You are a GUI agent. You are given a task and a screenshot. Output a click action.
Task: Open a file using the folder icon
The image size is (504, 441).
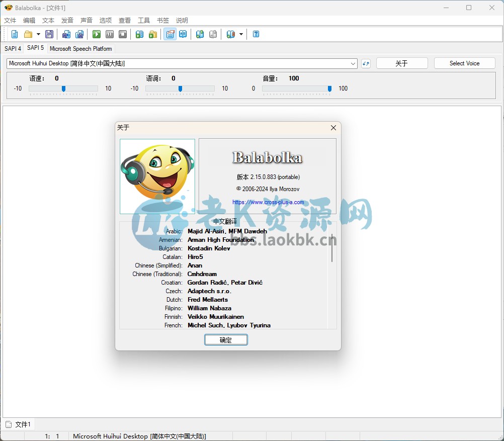[28, 34]
